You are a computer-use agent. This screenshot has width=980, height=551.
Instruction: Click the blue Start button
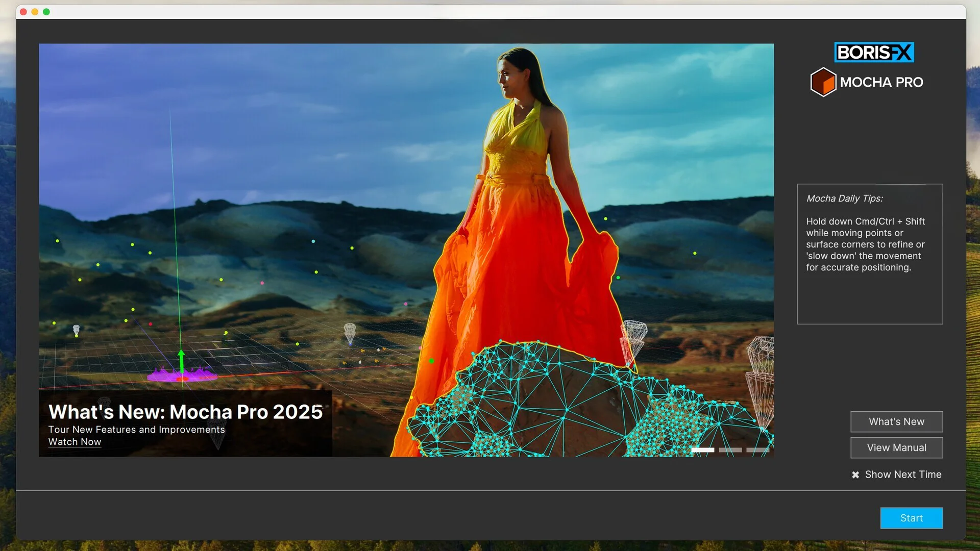[911, 518]
